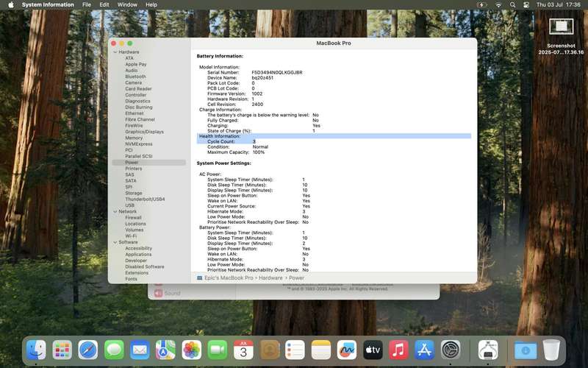The image size is (588, 368).
Task: Select USB in the sidebar
Action: [130, 205]
